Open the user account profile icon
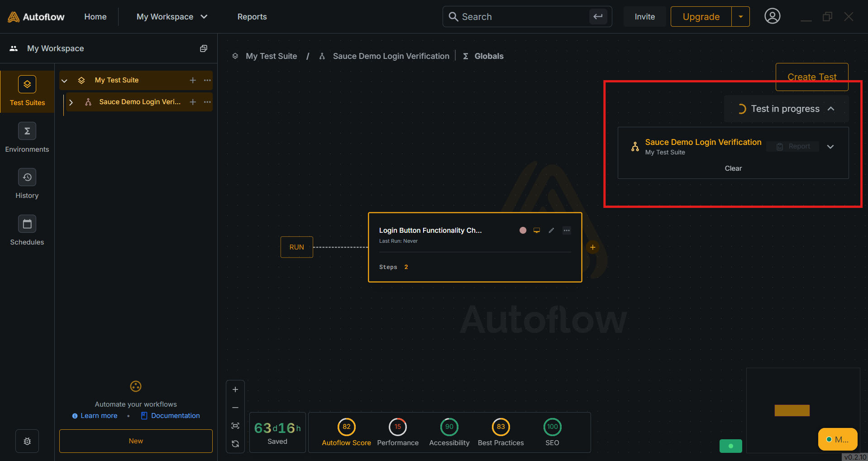This screenshot has width=868, height=461. pyautogui.click(x=772, y=16)
